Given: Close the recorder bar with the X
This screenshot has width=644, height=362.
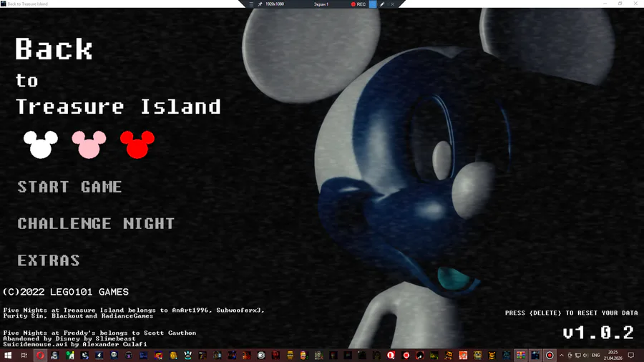Looking at the screenshot, I should (392, 4).
